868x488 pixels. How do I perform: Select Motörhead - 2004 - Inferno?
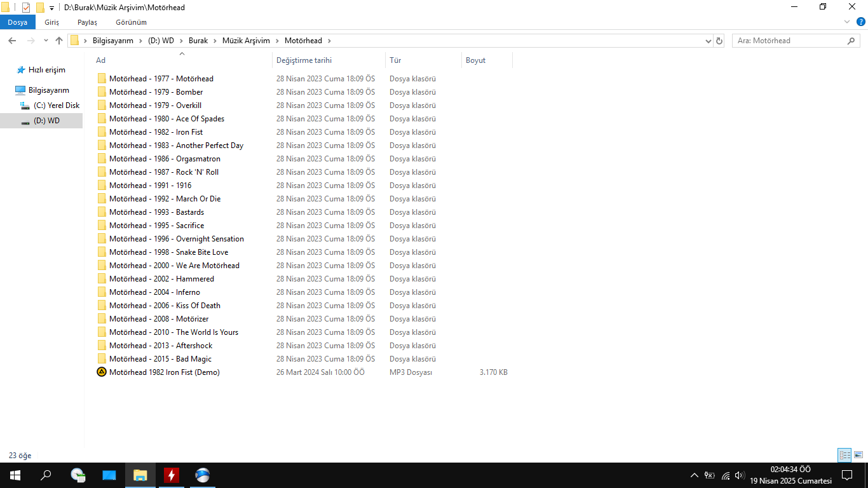(x=155, y=292)
